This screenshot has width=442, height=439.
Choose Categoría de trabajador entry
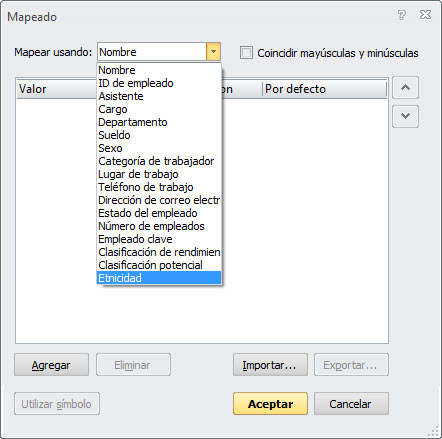point(159,161)
